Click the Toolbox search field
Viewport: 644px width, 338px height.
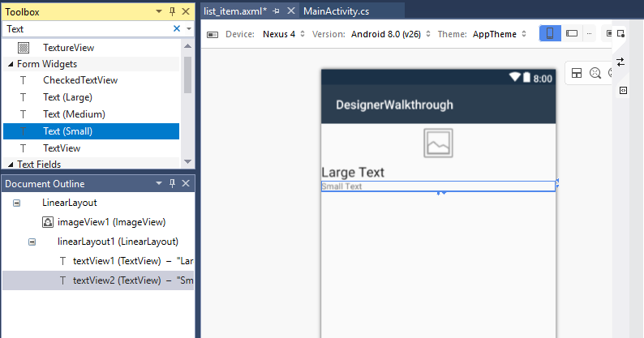[87, 28]
